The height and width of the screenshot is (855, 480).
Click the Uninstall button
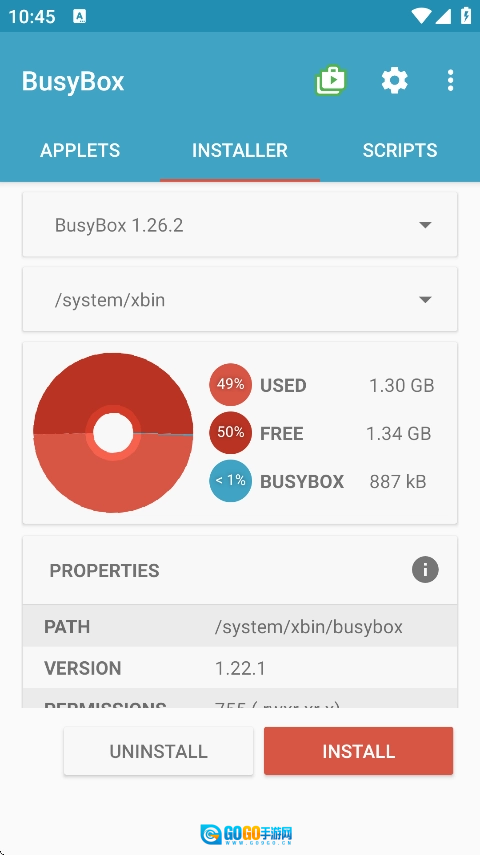click(x=158, y=751)
